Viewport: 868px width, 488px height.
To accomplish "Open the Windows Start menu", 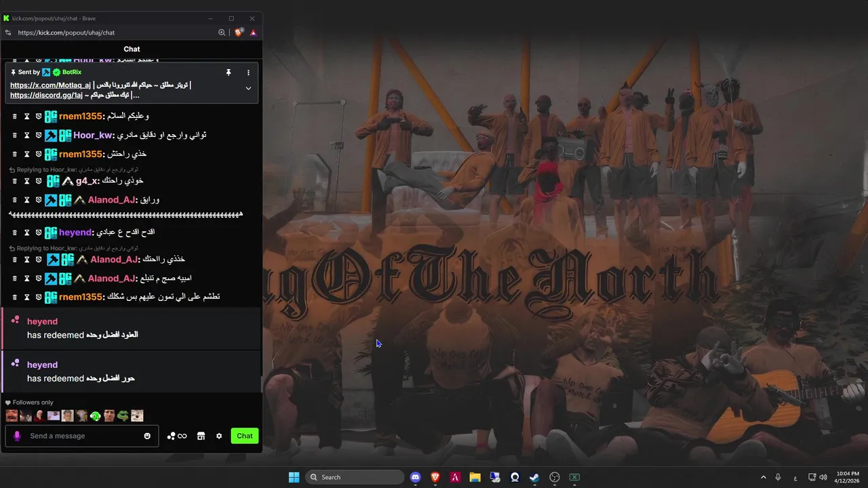I will click(294, 477).
